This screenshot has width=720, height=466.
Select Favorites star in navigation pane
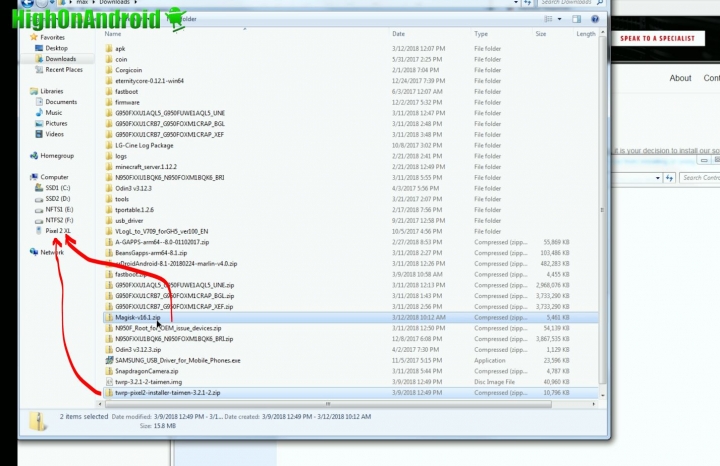point(33,37)
